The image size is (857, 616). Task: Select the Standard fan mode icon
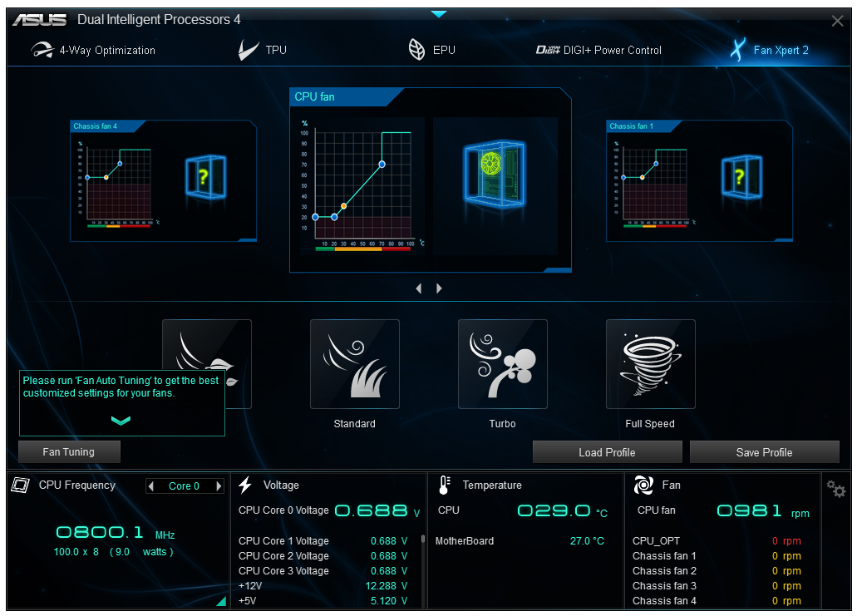355,364
